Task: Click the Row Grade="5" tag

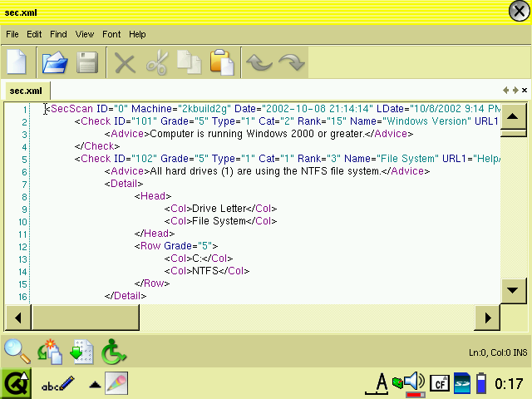Action: coord(176,246)
